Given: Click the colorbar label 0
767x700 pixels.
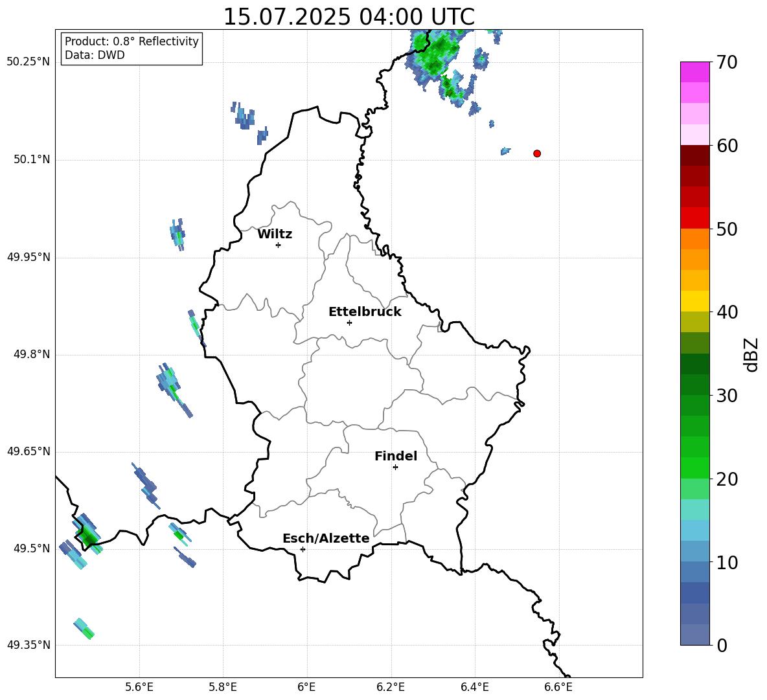Looking at the screenshot, I should [722, 646].
